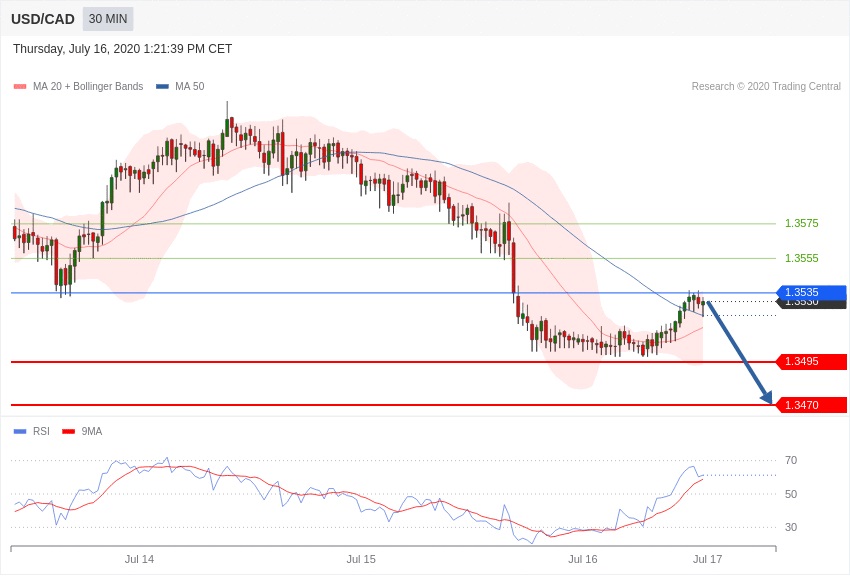Click the green 1.3555 resistance label
This screenshot has height=576, width=850.
[x=801, y=258]
